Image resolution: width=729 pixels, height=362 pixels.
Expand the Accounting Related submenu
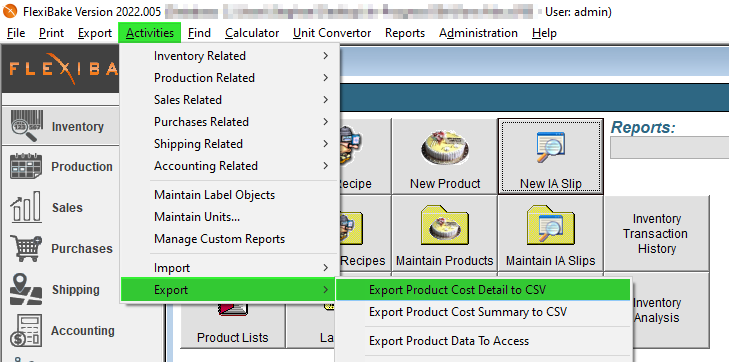click(x=228, y=166)
